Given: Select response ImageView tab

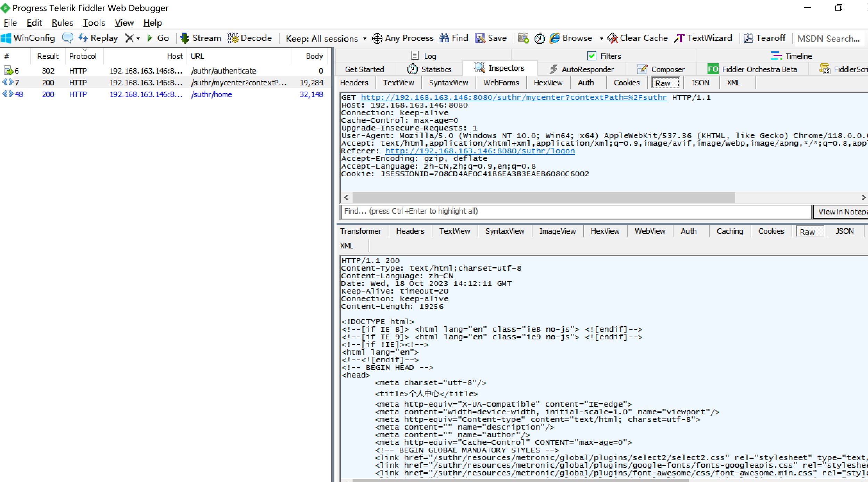Looking at the screenshot, I should [x=557, y=231].
